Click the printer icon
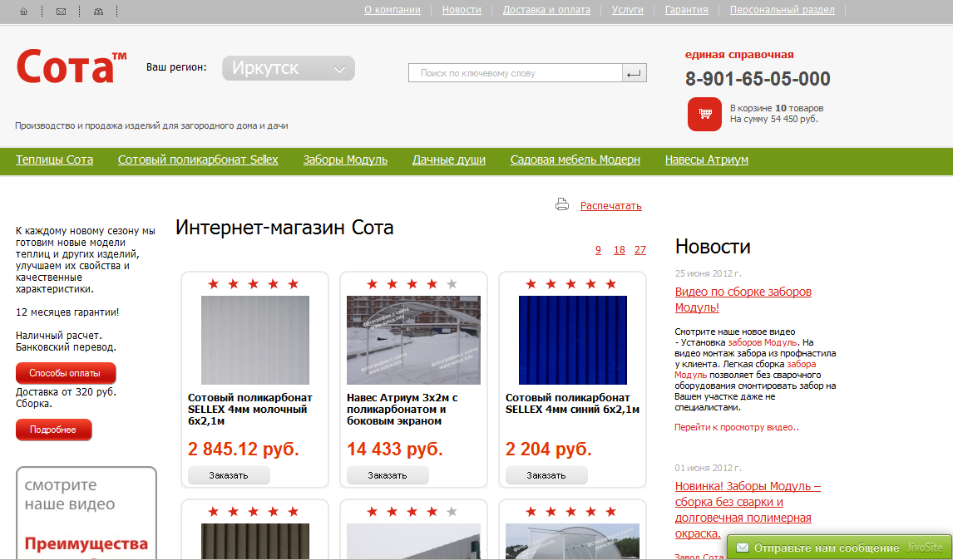The height and width of the screenshot is (560, 953). click(x=562, y=204)
